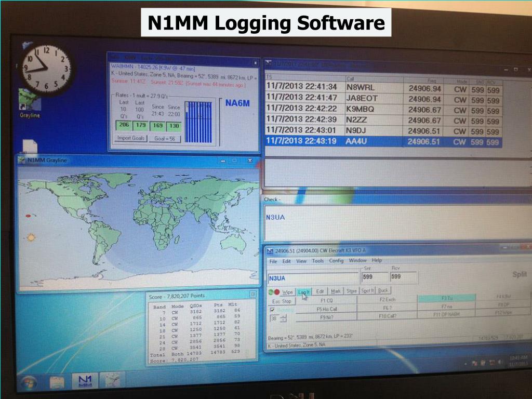Image resolution: width=532 pixels, height=399 pixels.
Task: Open File Explorer from the taskbar
Action: click(57, 382)
